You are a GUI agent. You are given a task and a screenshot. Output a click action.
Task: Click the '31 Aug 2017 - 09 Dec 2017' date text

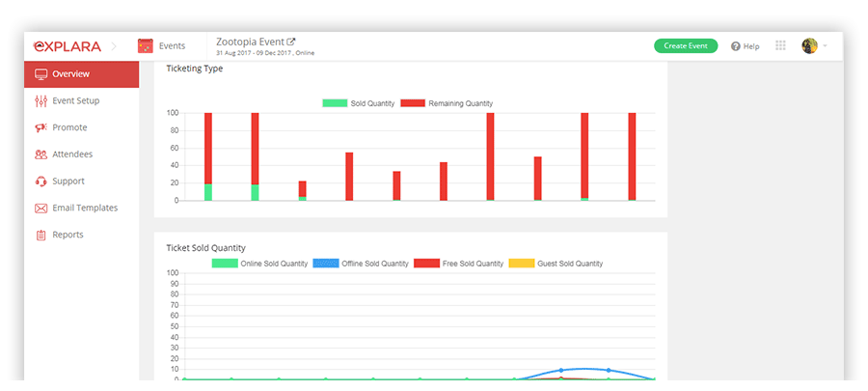(254, 53)
